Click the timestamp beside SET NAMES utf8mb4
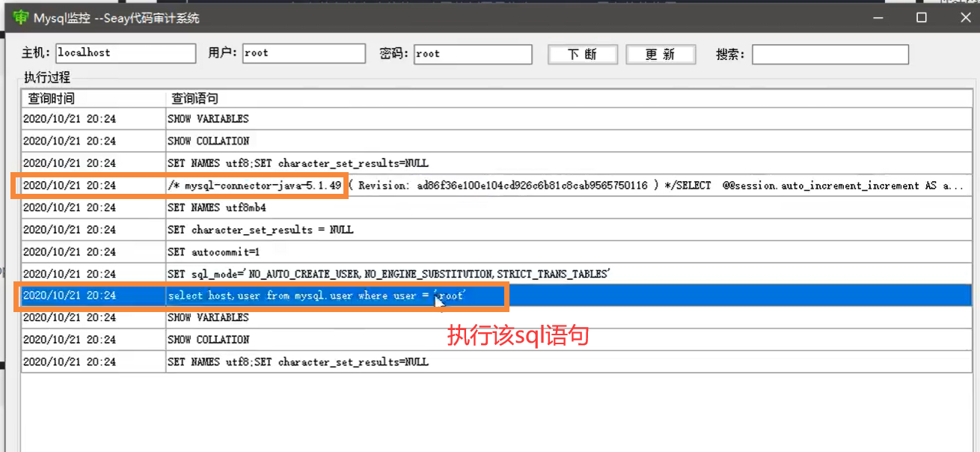The image size is (980, 452). pos(70,207)
